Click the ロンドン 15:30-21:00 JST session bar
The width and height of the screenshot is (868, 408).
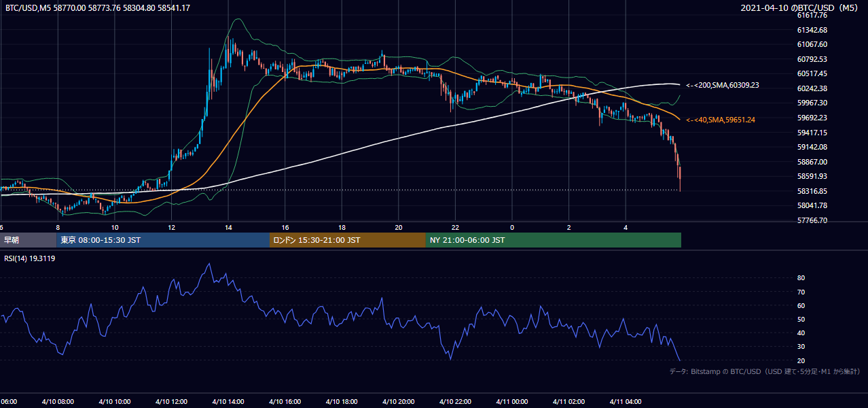pyautogui.click(x=348, y=240)
